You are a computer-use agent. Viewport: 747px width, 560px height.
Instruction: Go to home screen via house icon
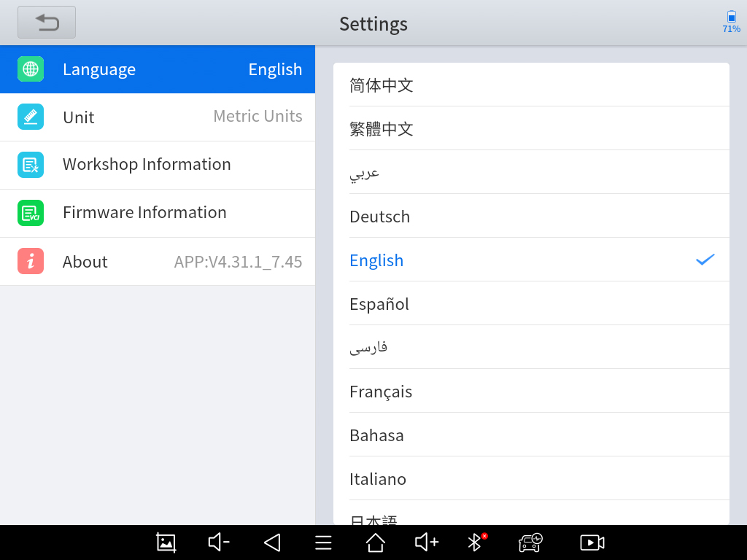(x=375, y=542)
